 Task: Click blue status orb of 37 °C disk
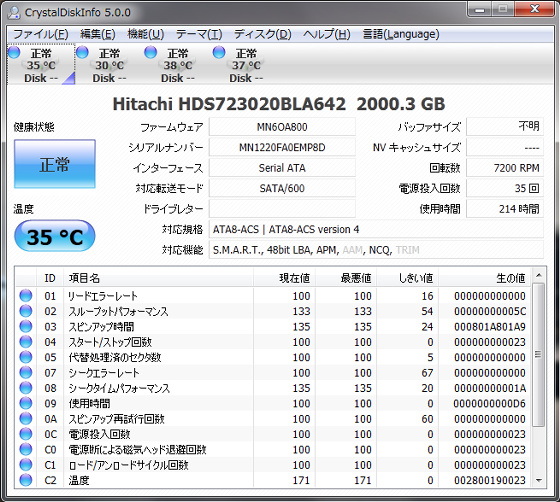pyautogui.click(x=219, y=52)
